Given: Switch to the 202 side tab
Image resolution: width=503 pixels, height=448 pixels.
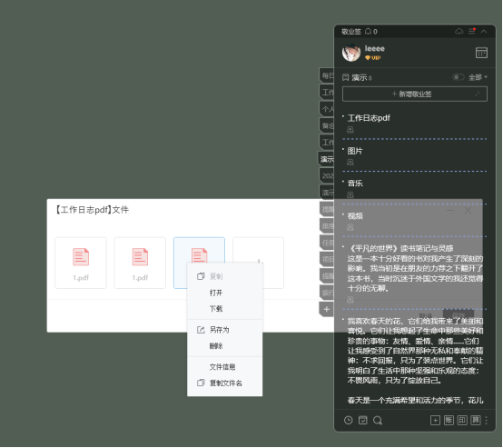Looking at the screenshot, I should 327,175.
